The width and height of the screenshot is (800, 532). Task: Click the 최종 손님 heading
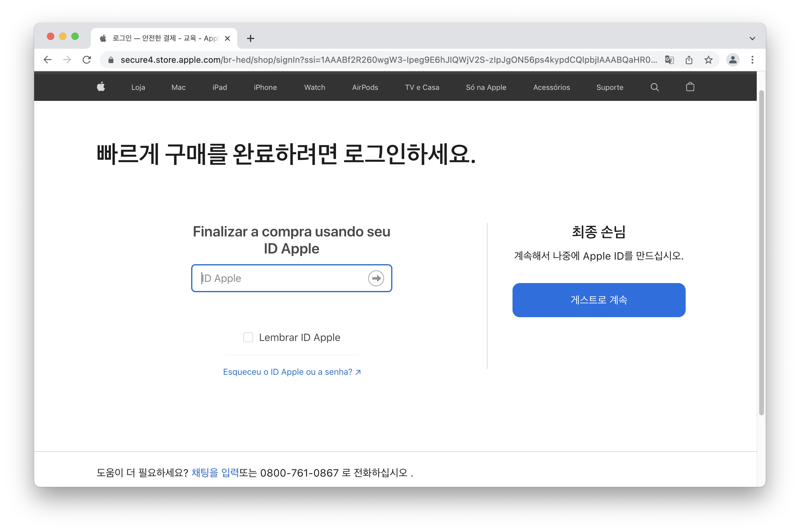[598, 232]
